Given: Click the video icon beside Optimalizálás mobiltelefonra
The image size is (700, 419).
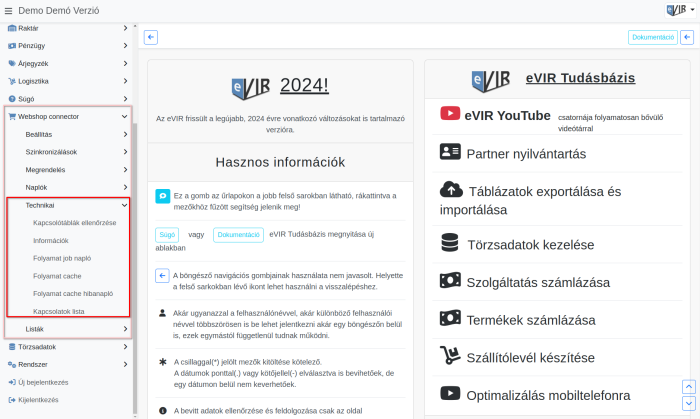Looking at the screenshot, I should click(x=450, y=393).
